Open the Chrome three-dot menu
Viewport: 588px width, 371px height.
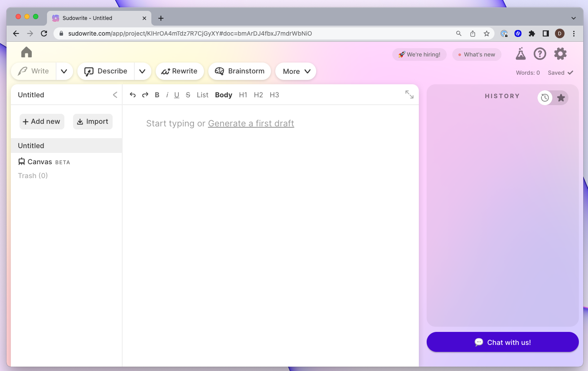pos(574,33)
